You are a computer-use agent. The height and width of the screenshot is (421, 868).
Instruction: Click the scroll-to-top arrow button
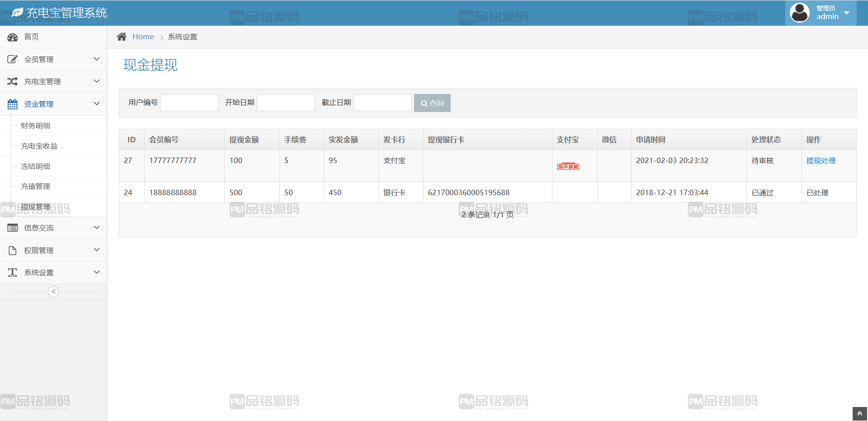pos(860,414)
